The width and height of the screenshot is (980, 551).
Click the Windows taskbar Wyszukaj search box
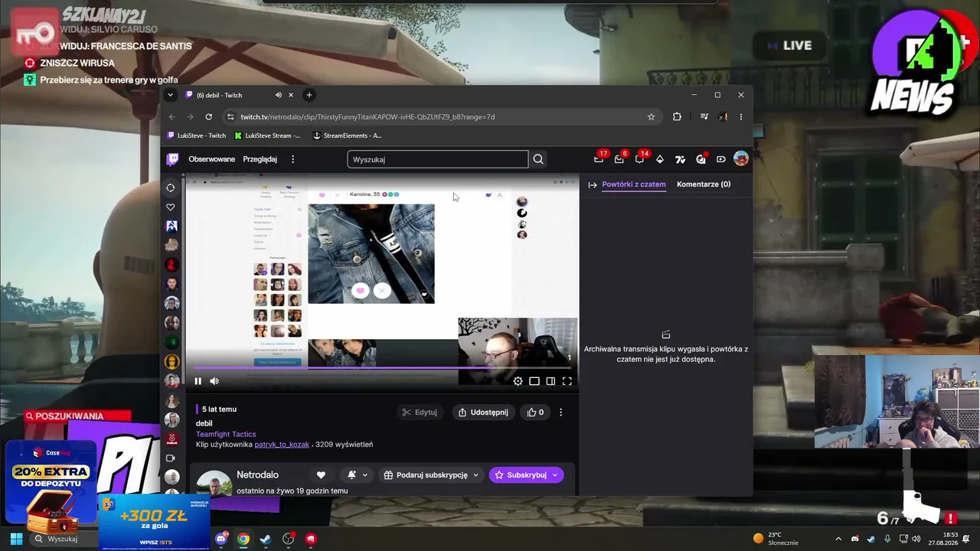pyautogui.click(x=63, y=539)
